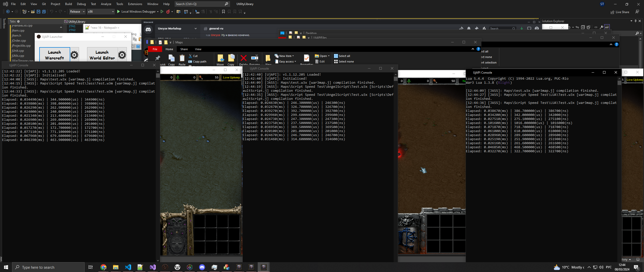Click the Undo arrow in Visual Studio
The width and height of the screenshot is (644, 272).
(51, 12)
